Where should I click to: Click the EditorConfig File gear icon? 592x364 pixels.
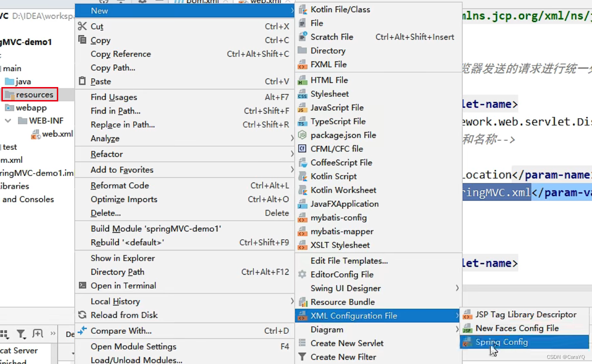303,275
